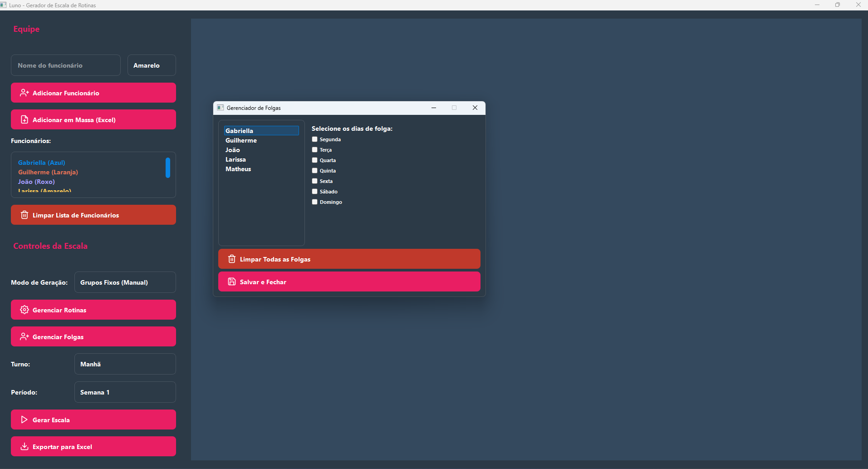Choose Matheus from the folgas employee list
Viewport: 868px width, 469px height.
point(238,169)
